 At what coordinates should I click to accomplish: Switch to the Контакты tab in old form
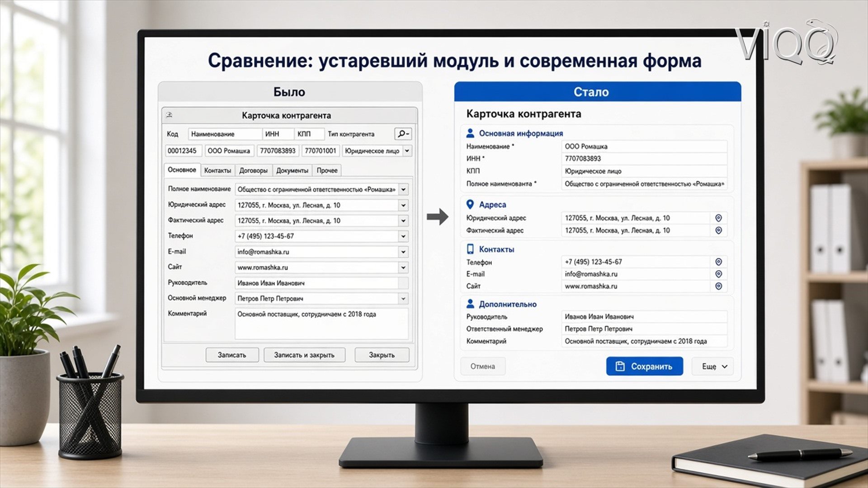[x=217, y=170]
